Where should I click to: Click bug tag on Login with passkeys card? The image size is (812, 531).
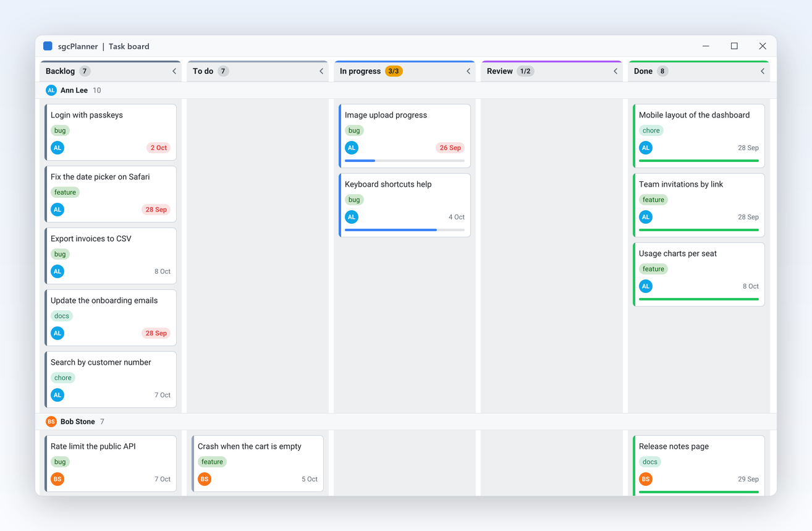(x=60, y=130)
